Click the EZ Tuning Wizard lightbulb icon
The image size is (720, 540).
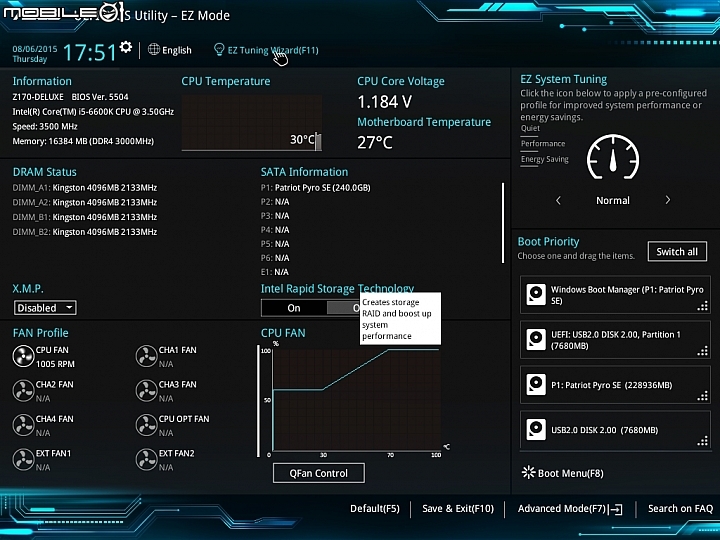point(219,50)
